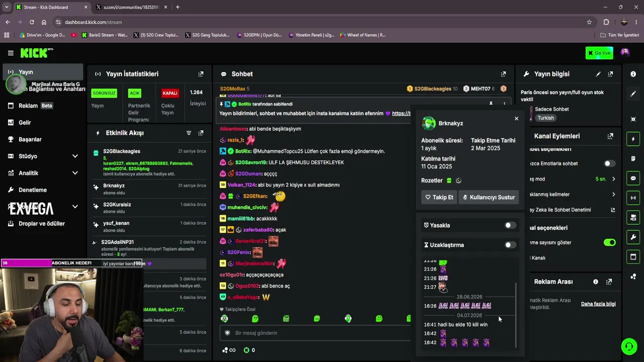
Task: Click the Kick logo in the header
Action: [x=36, y=53]
